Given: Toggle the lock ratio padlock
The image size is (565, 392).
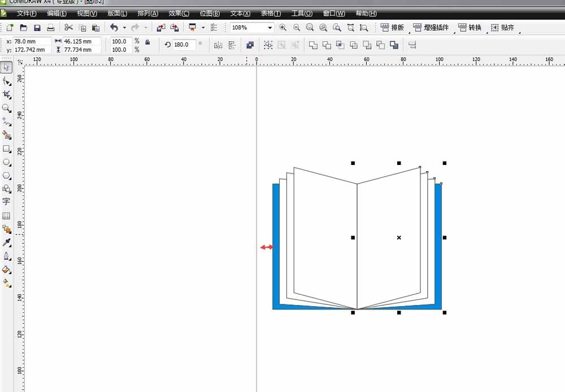Looking at the screenshot, I should pos(147,42).
